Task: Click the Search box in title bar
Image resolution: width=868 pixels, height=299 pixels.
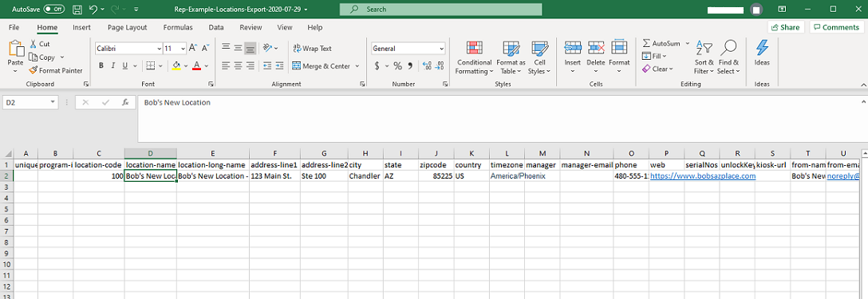Action: point(440,10)
